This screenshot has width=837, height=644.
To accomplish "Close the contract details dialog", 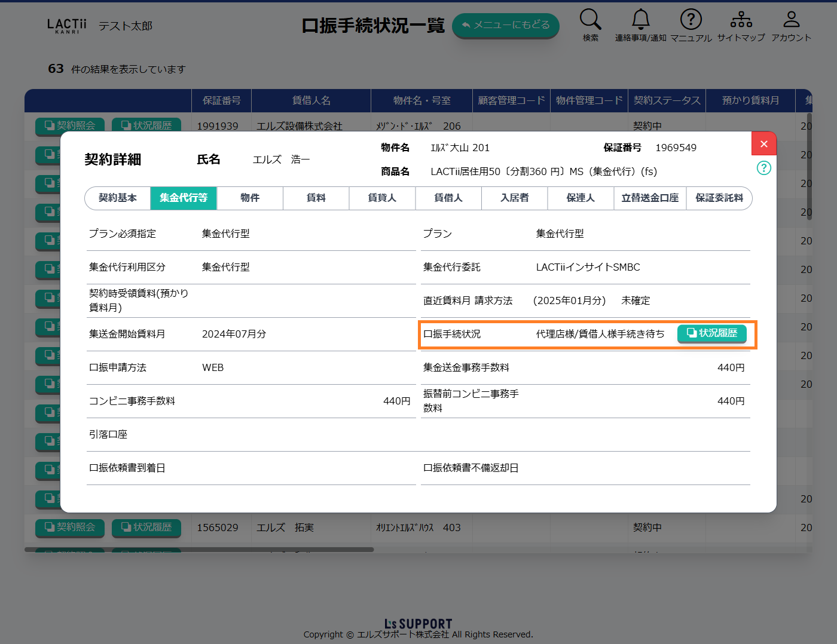I will (x=763, y=144).
